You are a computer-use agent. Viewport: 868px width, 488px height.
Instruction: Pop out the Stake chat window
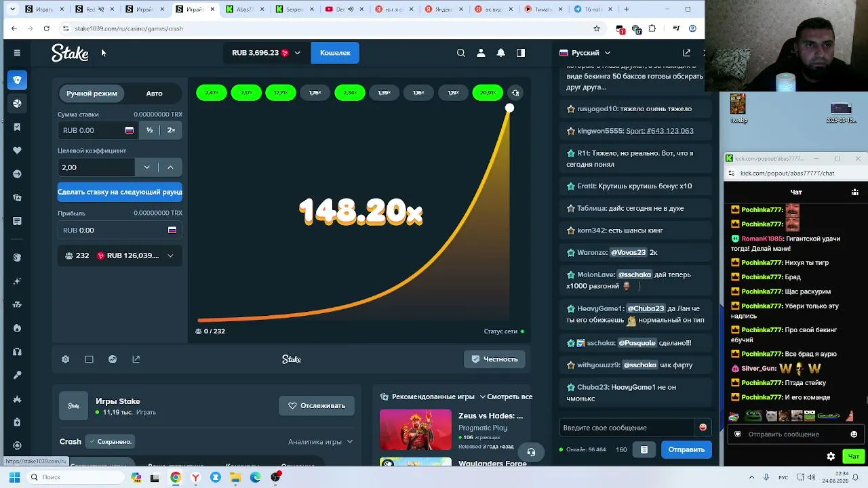pos(686,53)
